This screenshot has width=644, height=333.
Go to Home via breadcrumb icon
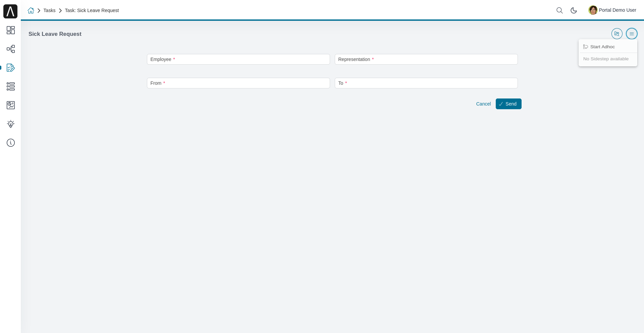point(31,10)
